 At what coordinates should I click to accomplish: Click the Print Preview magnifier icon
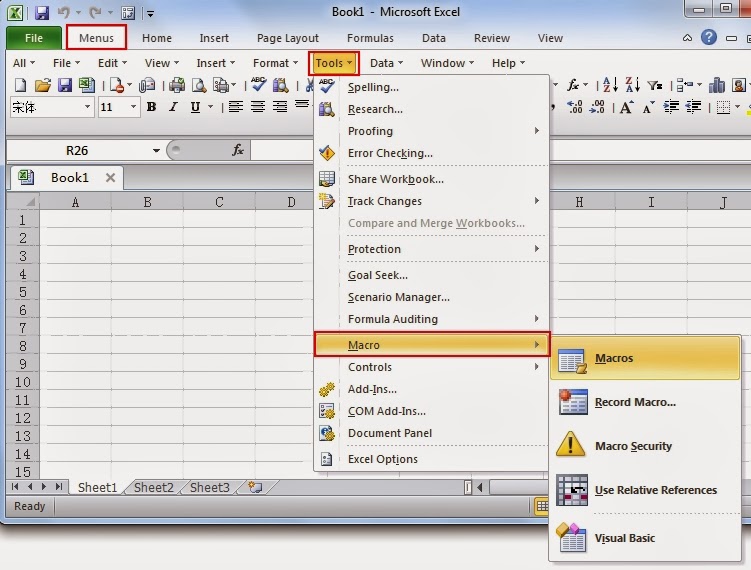199,86
